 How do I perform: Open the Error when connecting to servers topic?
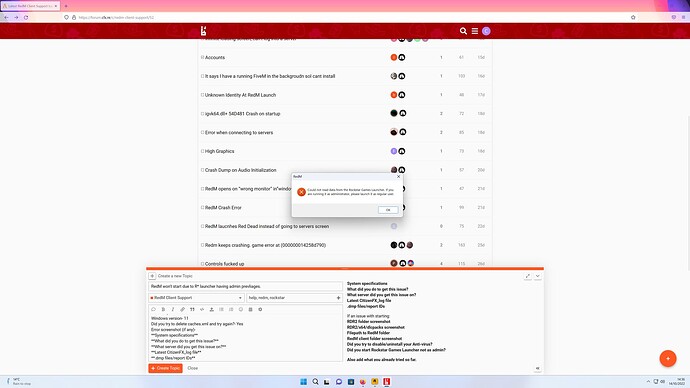click(239, 132)
